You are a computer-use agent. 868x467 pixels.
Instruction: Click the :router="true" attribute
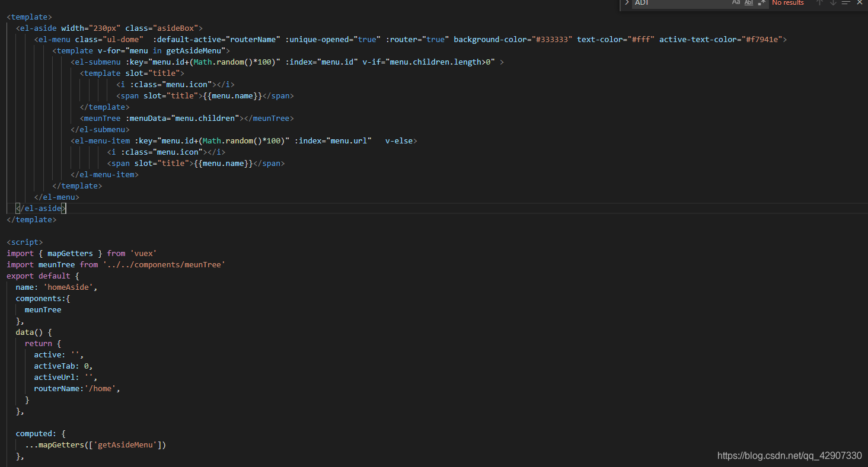[417, 39]
